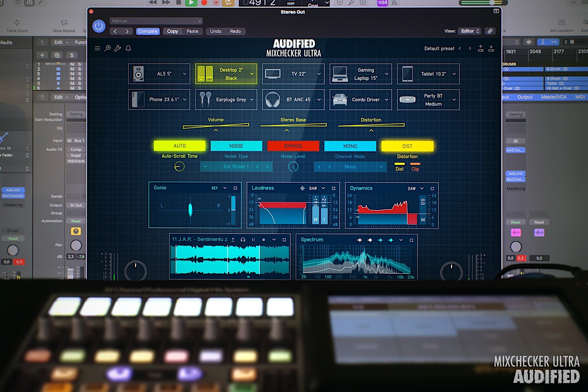Click the preset download/import icon
The width and height of the screenshot is (588, 392).
pos(491,48)
